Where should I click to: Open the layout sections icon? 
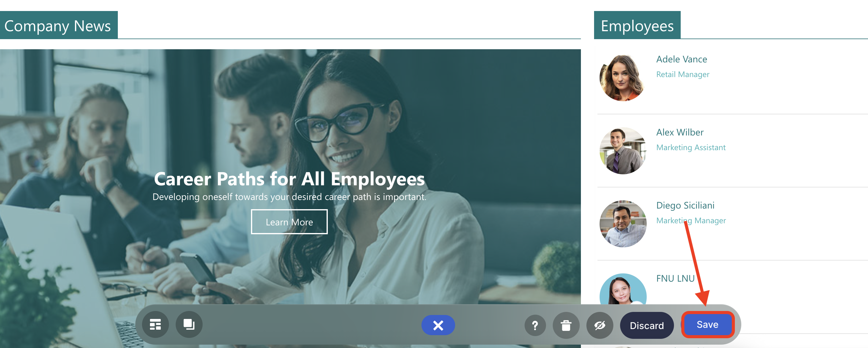pyautogui.click(x=155, y=325)
